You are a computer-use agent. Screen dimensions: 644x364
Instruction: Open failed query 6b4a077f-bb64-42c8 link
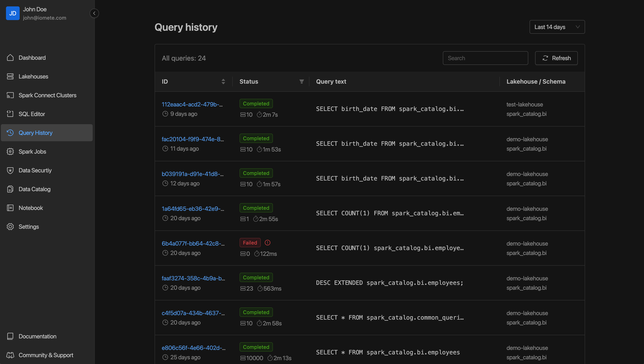(x=193, y=243)
